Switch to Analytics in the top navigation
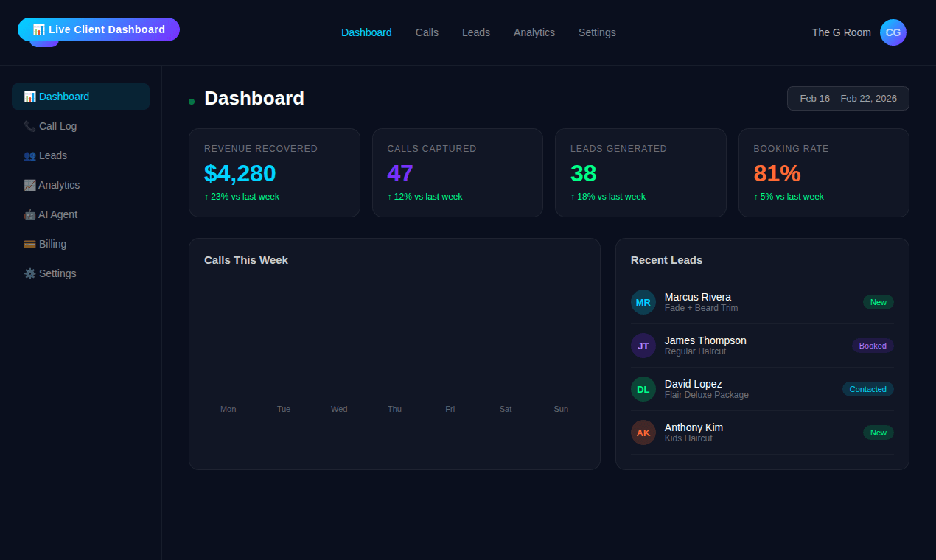 (534, 32)
